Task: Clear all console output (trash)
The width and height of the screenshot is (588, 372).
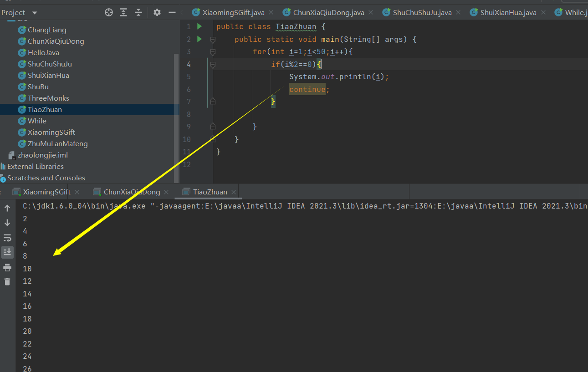Action: pyautogui.click(x=7, y=281)
